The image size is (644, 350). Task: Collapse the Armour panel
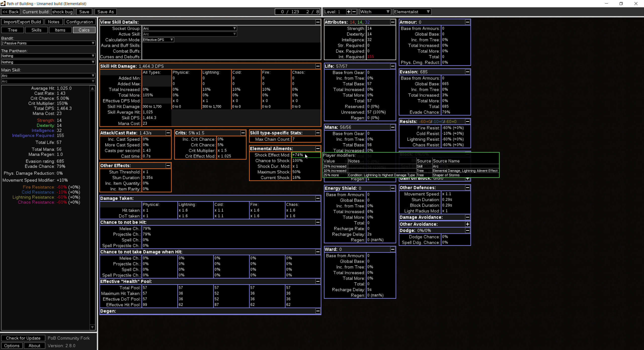coord(467,22)
